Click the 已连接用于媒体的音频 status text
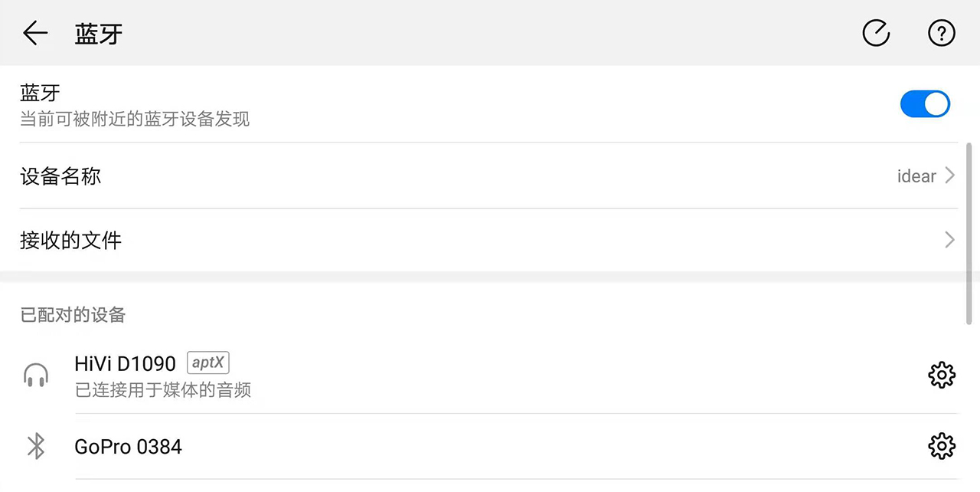Image resolution: width=980 pixels, height=492 pixels. [163, 390]
